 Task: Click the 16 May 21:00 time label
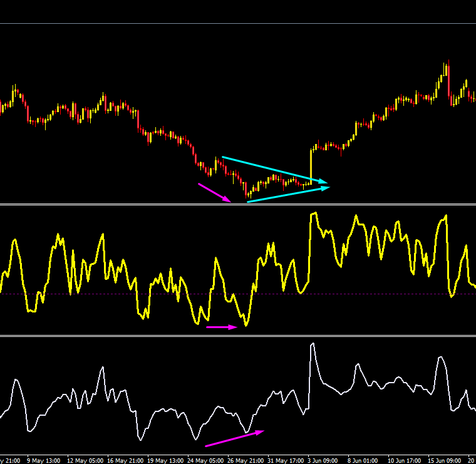tap(125, 461)
